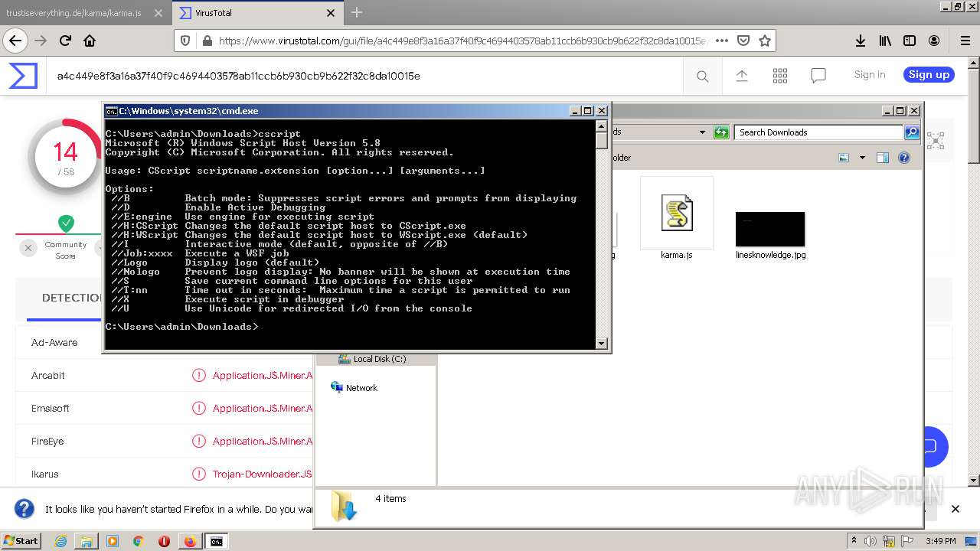
Task: Dismiss the Firefox notification bar
Action: [x=955, y=509]
